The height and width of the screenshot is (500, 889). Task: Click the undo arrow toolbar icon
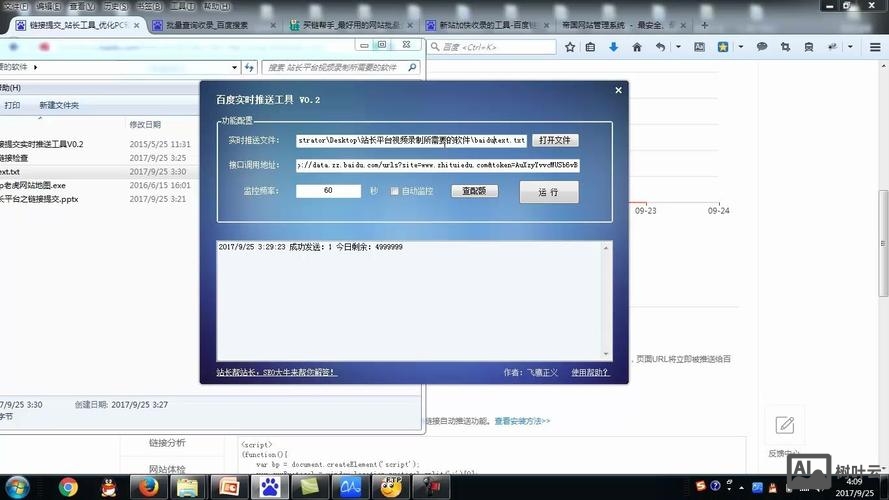661,47
